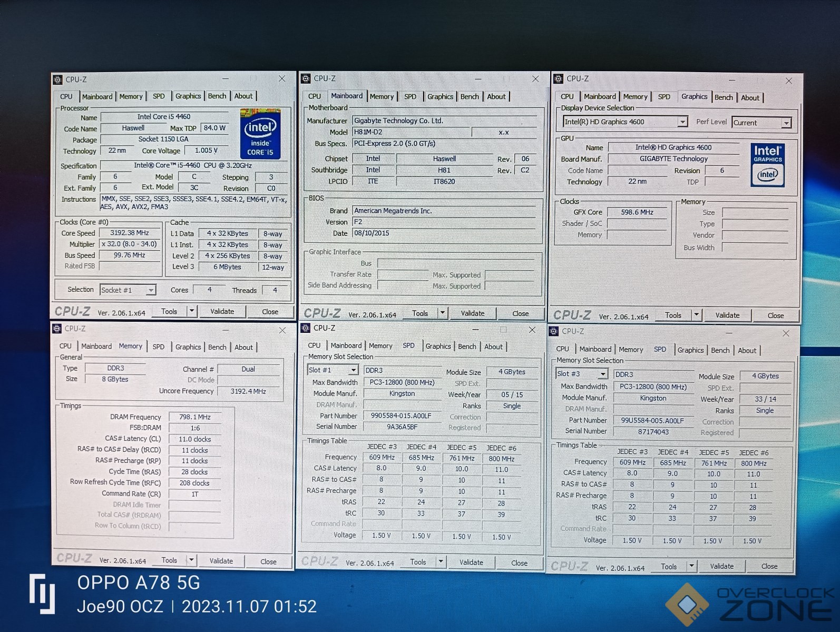The height and width of the screenshot is (632, 840).
Task: Switch to Mainboard tab in CPU window
Action: [97, 97]
